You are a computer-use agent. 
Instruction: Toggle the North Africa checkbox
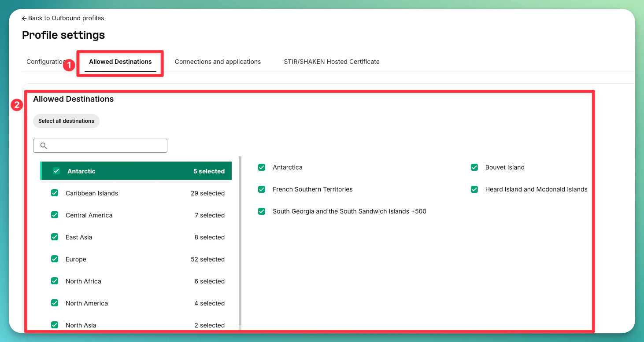pyautogui.click(x=54, y=281)
